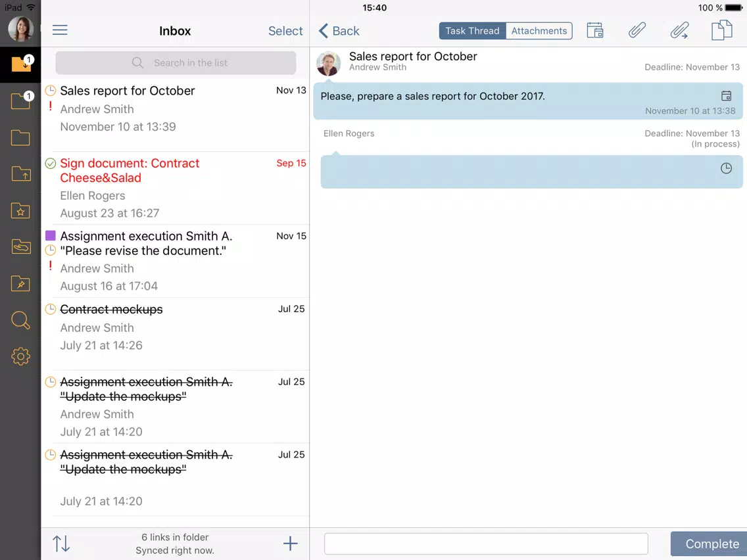Click the Complete button
This screenshot has height=560, width=747.
click(x=708, y=544)
